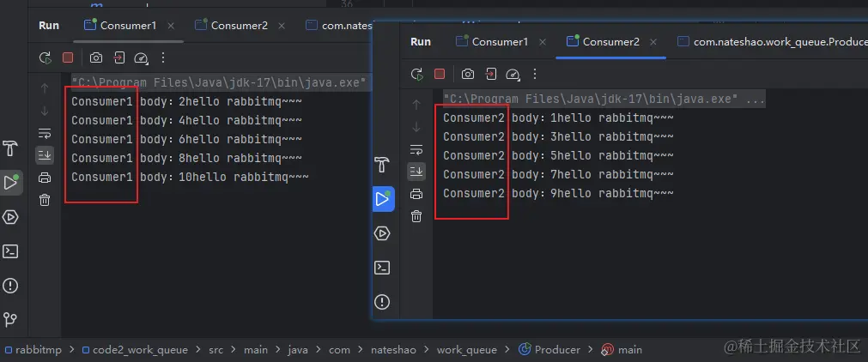Screen dimensions: 868x362
Task: Click code2_work_queue breadcrumb
Action: coord(135,350)
